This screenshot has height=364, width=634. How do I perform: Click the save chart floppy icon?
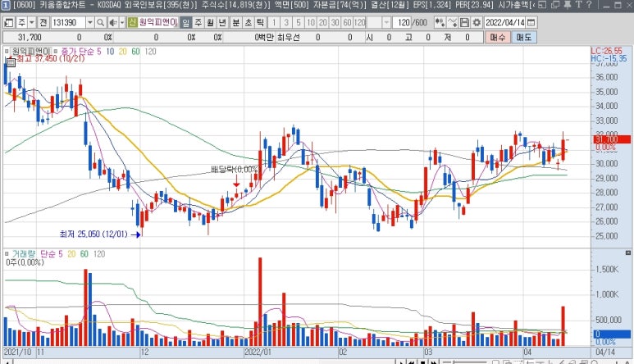tap(464, 23)
